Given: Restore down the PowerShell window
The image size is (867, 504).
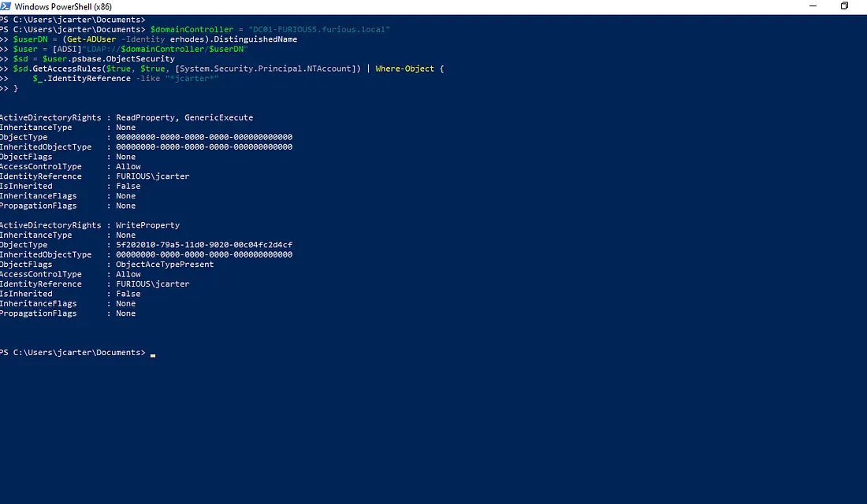Looking at the screenshot, I should pos(844,6).
